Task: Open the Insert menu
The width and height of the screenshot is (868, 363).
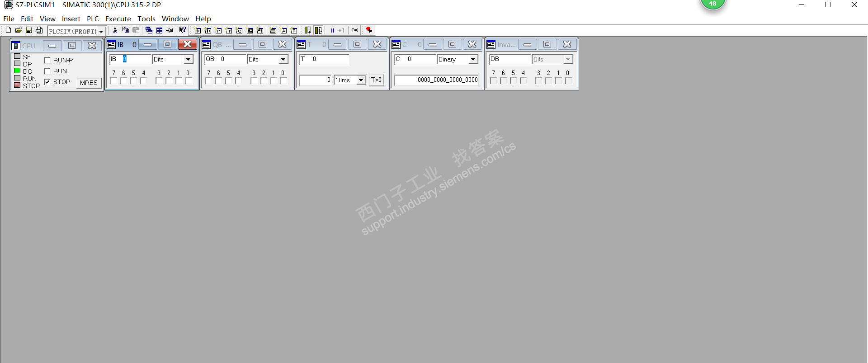Action: (71, 19)
